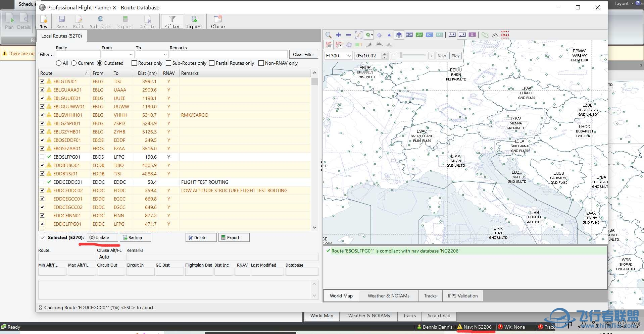Click the upper toolbar Export icon
Viewport: 644px width, 334px height.
[x=125, y=22]
